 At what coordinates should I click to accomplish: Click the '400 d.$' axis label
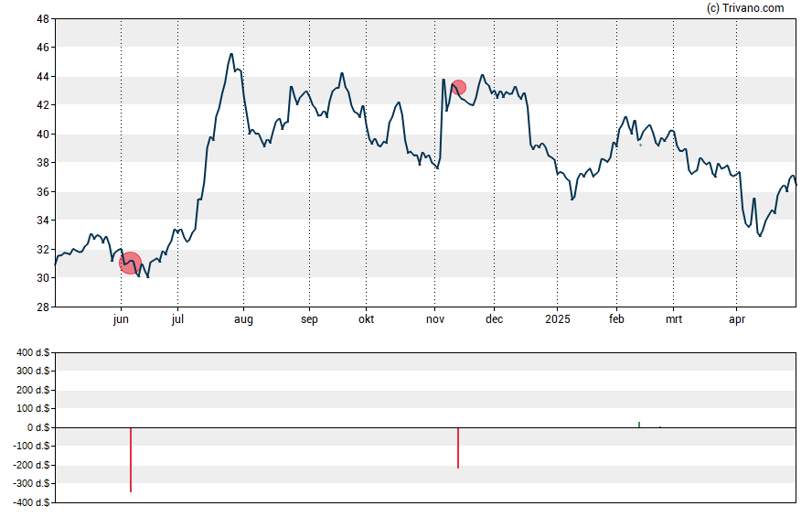33,353
